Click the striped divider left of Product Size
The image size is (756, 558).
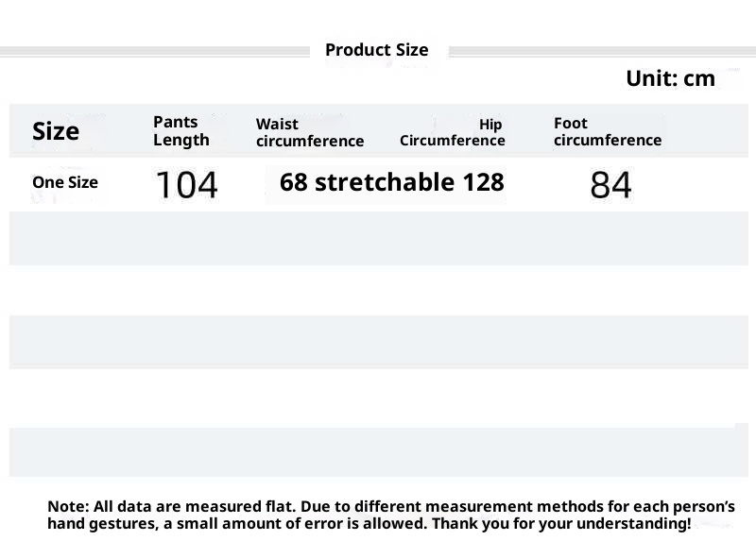click(156, 51)
